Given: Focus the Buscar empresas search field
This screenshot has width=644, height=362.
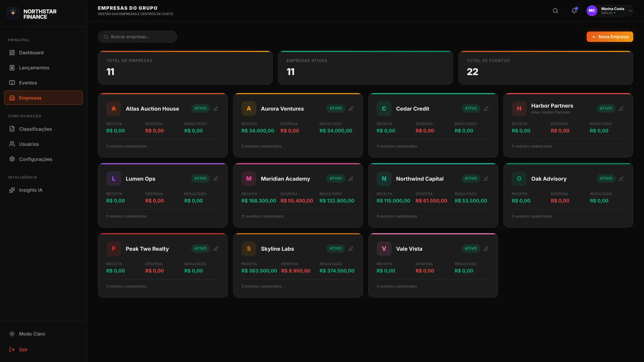Looking at the screenshot, I should [138, 37].
